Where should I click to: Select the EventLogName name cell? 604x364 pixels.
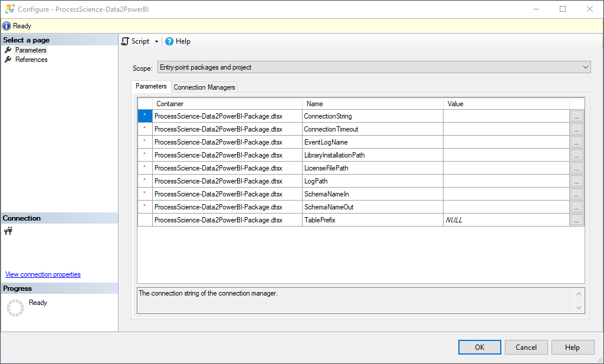point(373,142)
